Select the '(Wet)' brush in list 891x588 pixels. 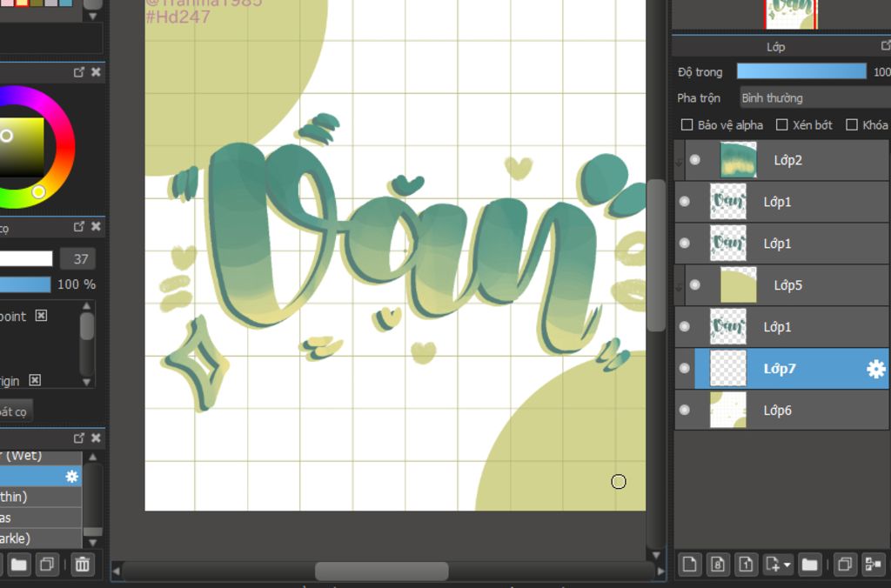pos(41,456)
